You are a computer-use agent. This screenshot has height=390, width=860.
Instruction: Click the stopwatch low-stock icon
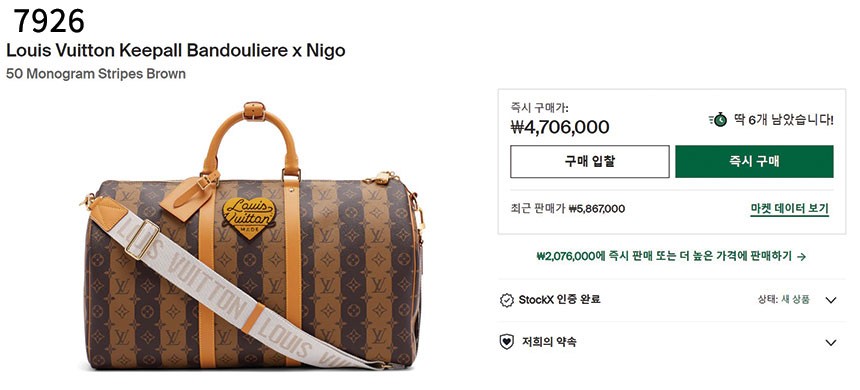(717, 119)
